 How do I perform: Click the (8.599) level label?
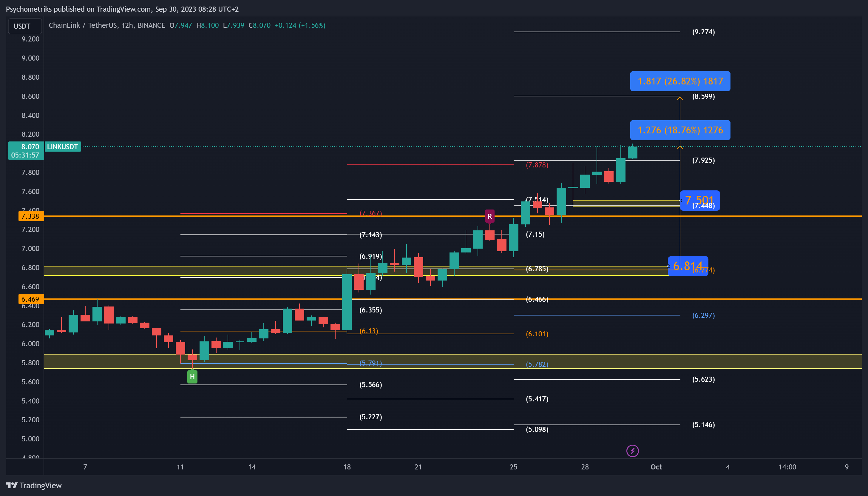click(703, 96)
